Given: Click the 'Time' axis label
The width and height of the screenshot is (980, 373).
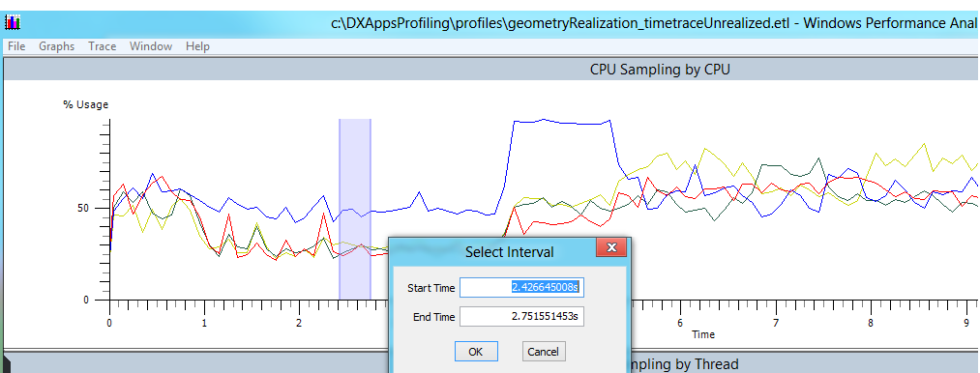Looking at the screenshot, I should pyautogui.click(x=703, y=334).
